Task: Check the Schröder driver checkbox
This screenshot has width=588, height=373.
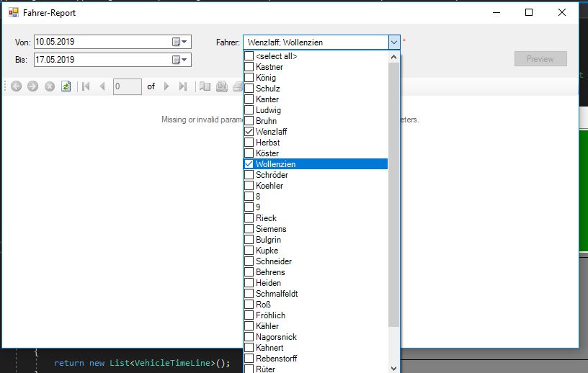Action: [x=249, y=175]
